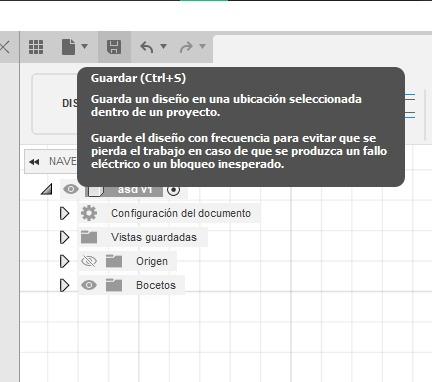Select the Origen label

tap(152, 261)
